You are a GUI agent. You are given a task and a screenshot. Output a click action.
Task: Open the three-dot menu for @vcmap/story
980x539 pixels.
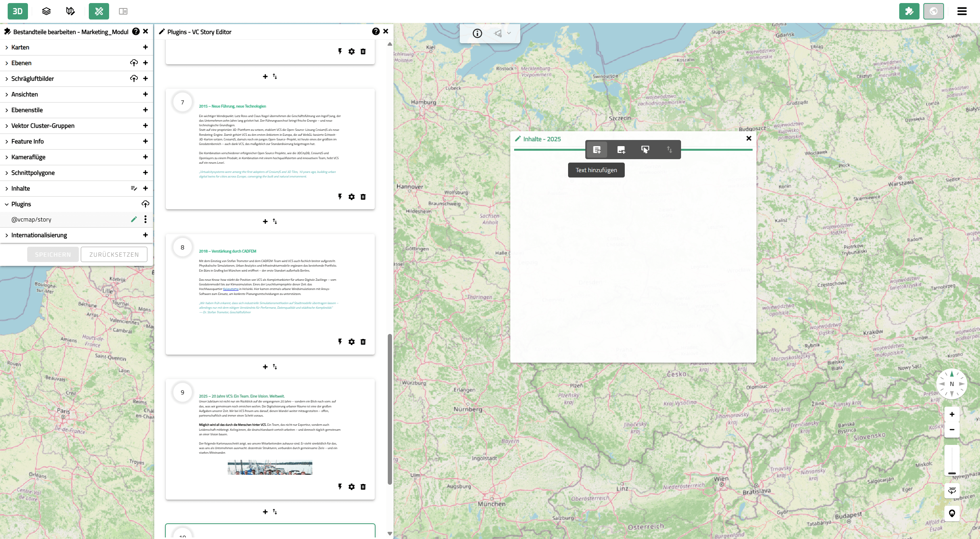(145, 219)
